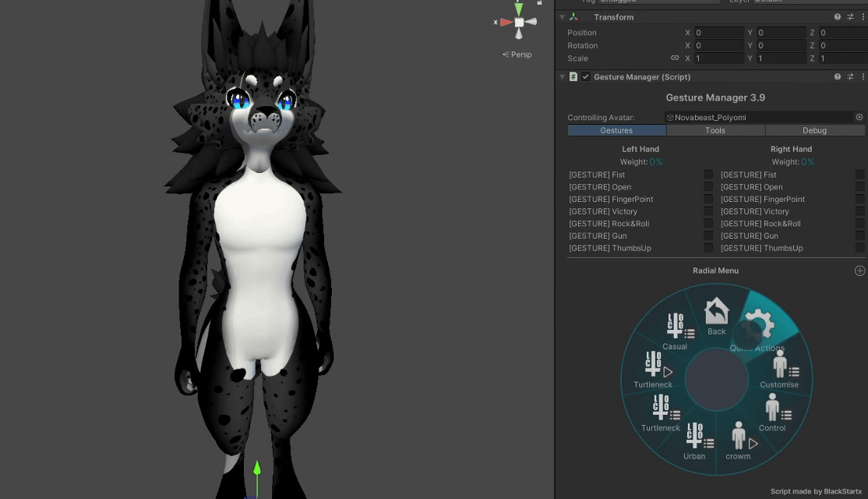The image size is (868, 499).
Task: Switch to the Debug tab
Action: [815, 130]
